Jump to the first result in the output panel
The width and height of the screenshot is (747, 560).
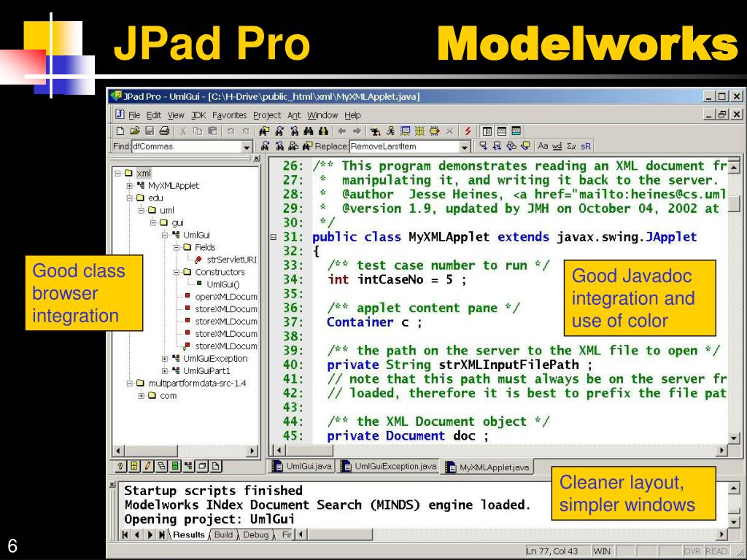point(125,534)
